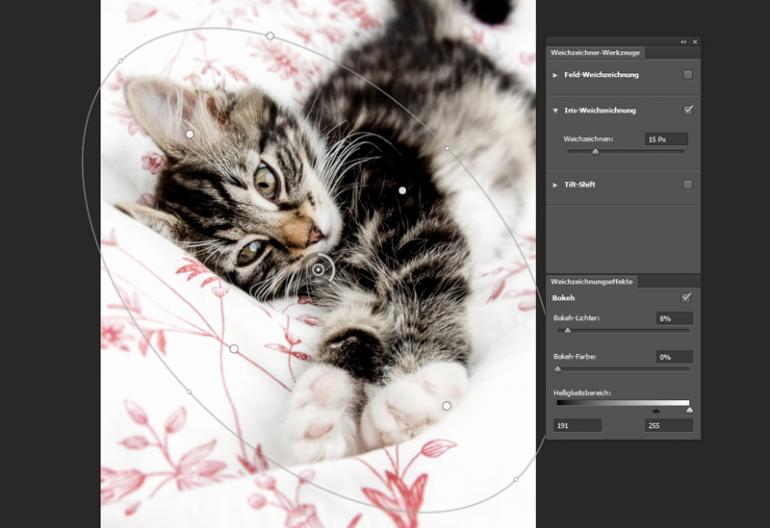Click the Helligkeitsbereich: label
Image resolution: width=770 pixels, height=528 pixels.
tap(582, 393)
